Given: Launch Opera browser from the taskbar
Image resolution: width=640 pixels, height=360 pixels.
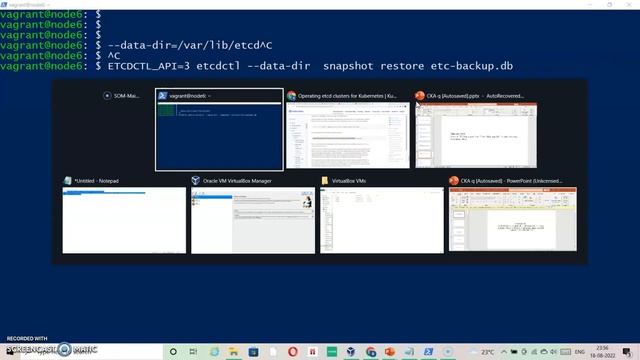Looking at the screenshot, I should click(x=293, y=352).
